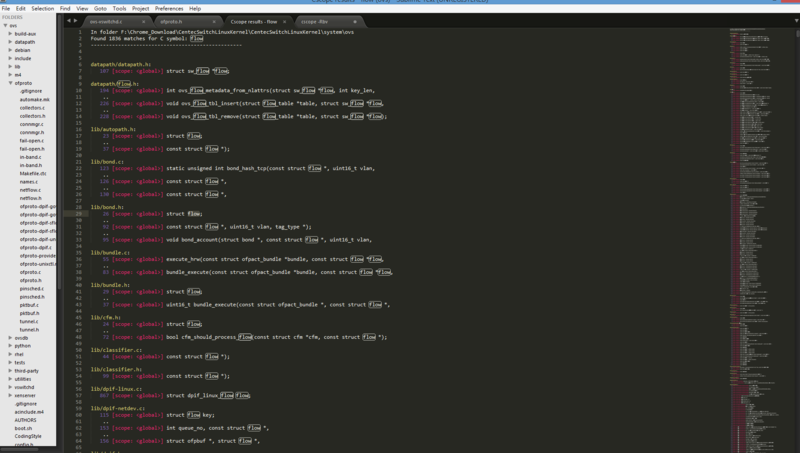The image size is (800, 453).
Task: Go to next tab with right arrow
Action: pyautogui.click(x=76, y=21)
